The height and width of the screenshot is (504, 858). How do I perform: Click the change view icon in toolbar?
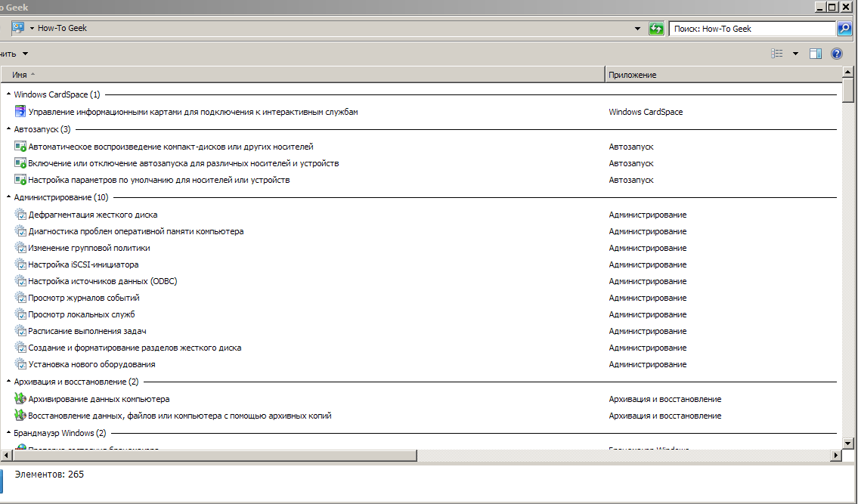click(776, 54)
